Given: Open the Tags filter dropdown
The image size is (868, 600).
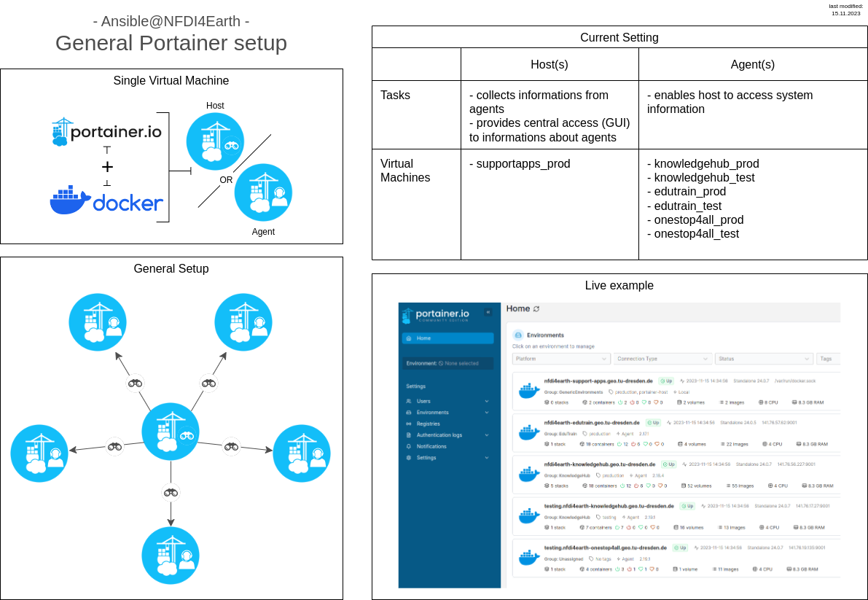Looking at the screenshot, I should tap(828, 359).
